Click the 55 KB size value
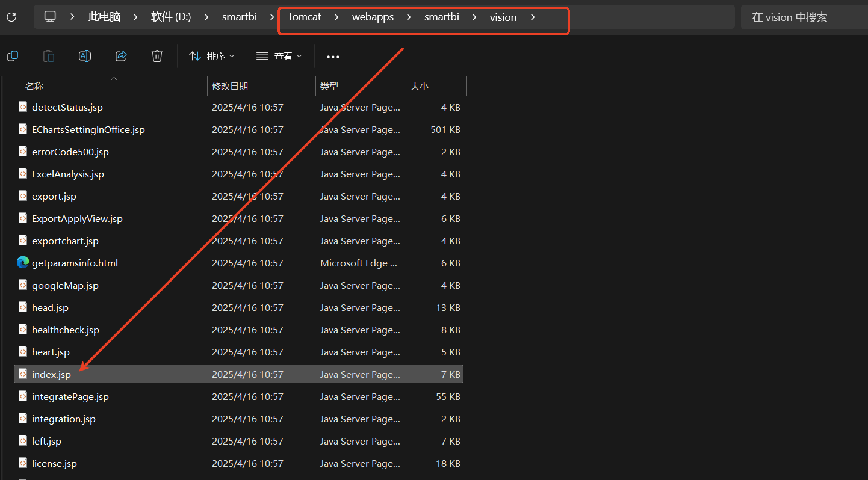 pyautogui.click(x=448, y=396)
